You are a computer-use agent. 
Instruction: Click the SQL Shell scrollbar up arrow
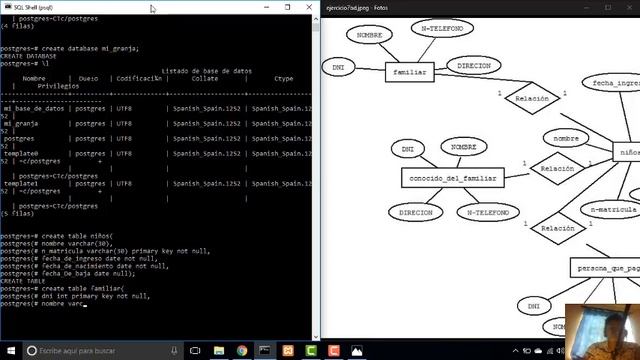click(316, 19)
